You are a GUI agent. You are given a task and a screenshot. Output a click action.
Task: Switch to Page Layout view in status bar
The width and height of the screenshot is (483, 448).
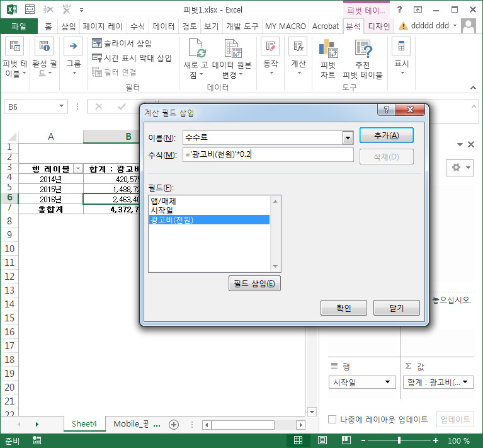tap(322, 440)
